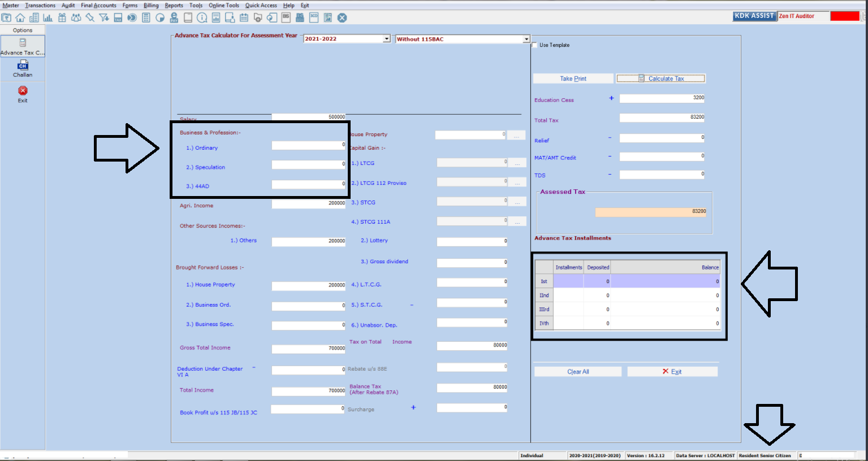Viewport: 868px width, 461px height.
Task: Click the Brought Forward House Property field
Action: click(309, 286)
